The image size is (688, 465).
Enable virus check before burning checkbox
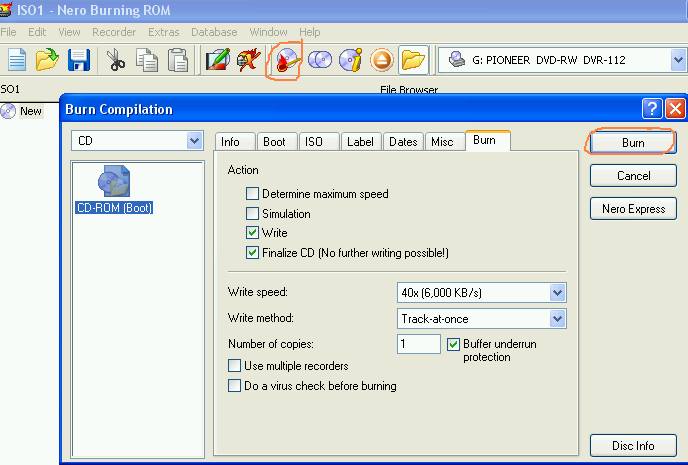coord(234,386)
